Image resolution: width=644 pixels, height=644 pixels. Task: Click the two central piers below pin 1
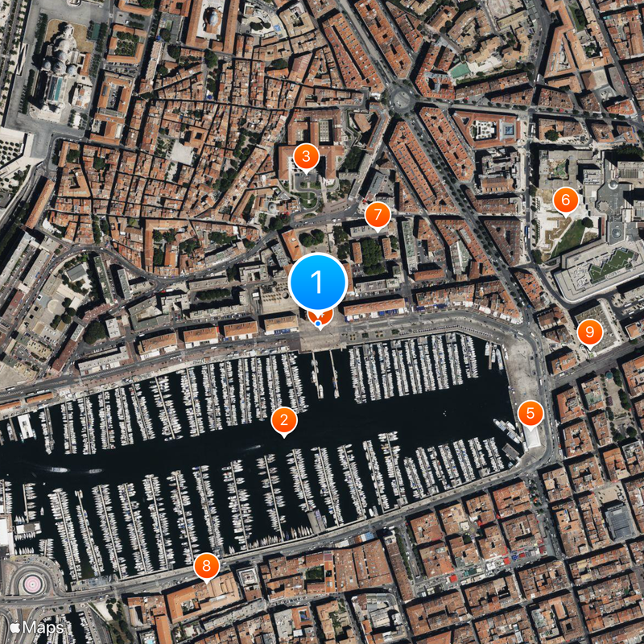(324, 374)
